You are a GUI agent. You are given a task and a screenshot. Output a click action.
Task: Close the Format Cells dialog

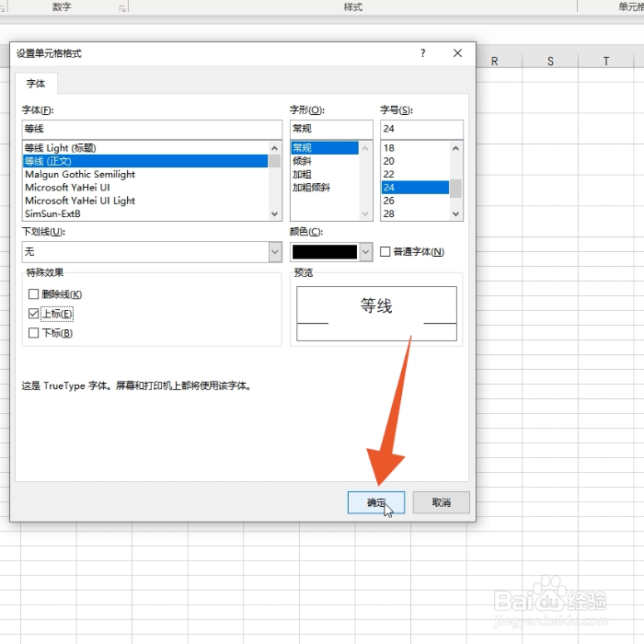pyautogui.click(x=457, y=53)
